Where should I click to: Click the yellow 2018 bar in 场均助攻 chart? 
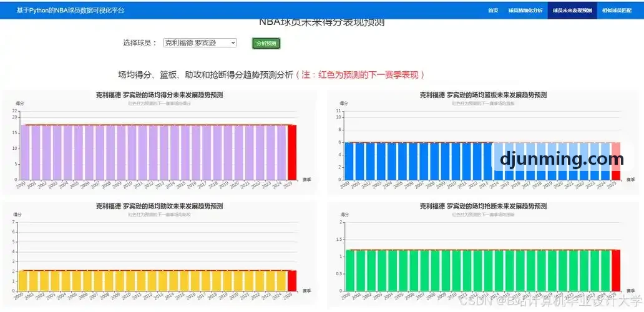pyautogui.click(x=217, y=281)
